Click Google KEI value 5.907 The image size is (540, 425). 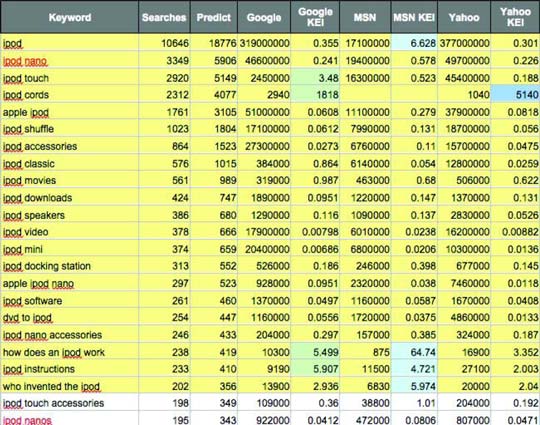315,369
